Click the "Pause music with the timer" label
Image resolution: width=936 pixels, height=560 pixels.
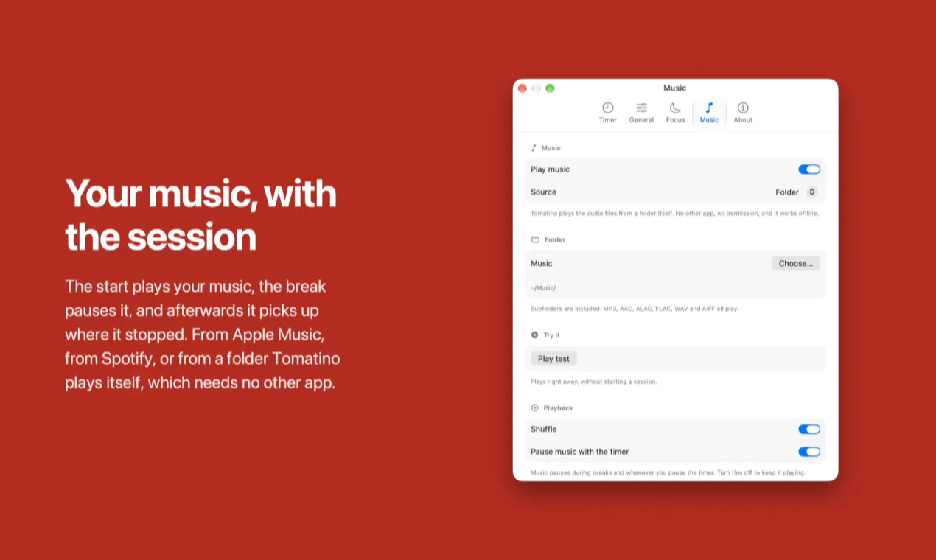[x=580, y=452]
